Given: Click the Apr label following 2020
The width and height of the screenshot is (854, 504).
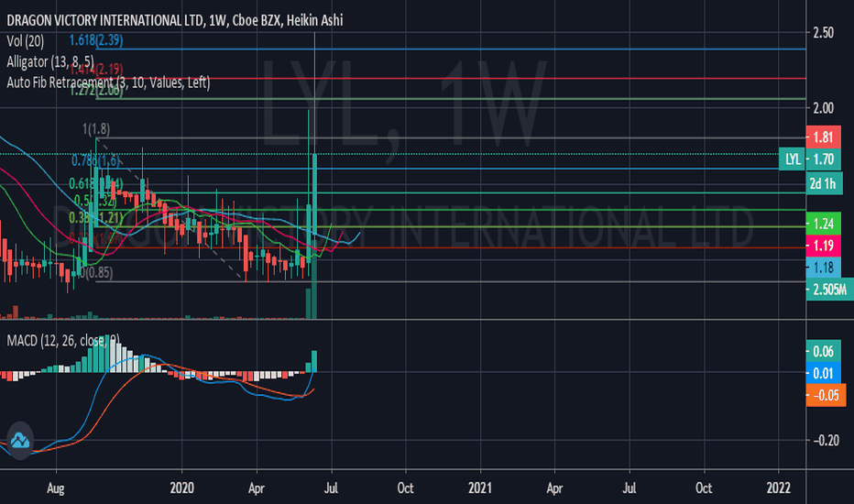Looking at the screenshot, I should pyautogui.click(x=256, y=488).
